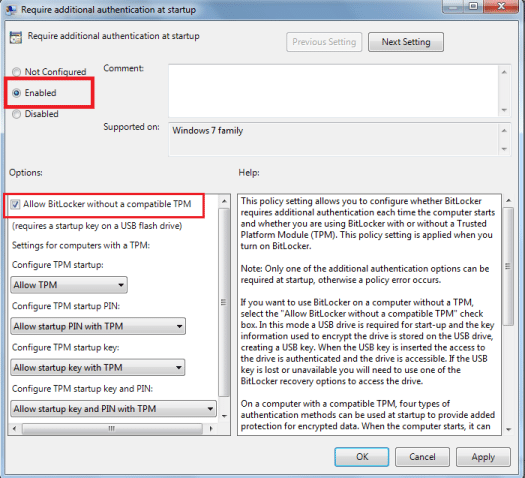This screenshot has width=525, height=478.
Task: Select the Enabled radio button
Action: point(16,93)
